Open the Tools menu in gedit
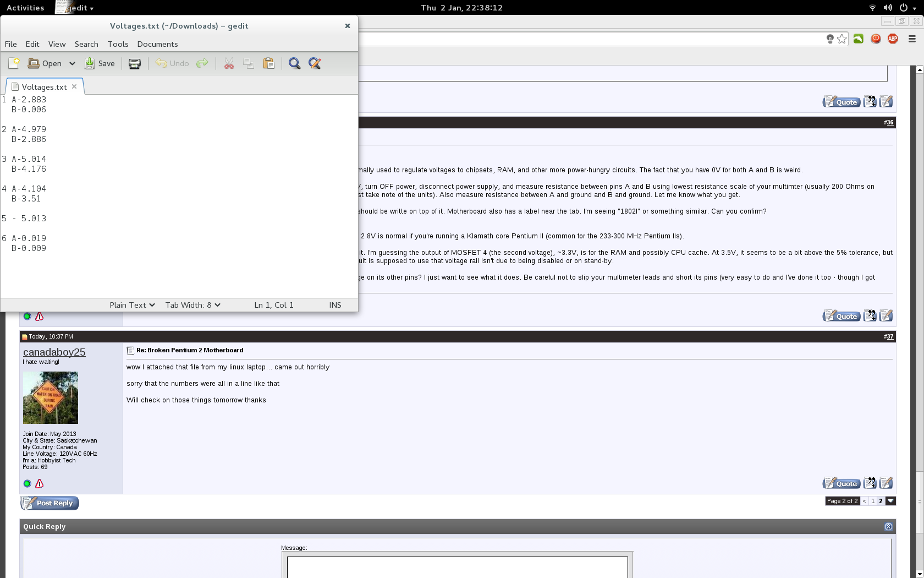The width and height of the screenshot is (924, 578). (x=118, y=44)
